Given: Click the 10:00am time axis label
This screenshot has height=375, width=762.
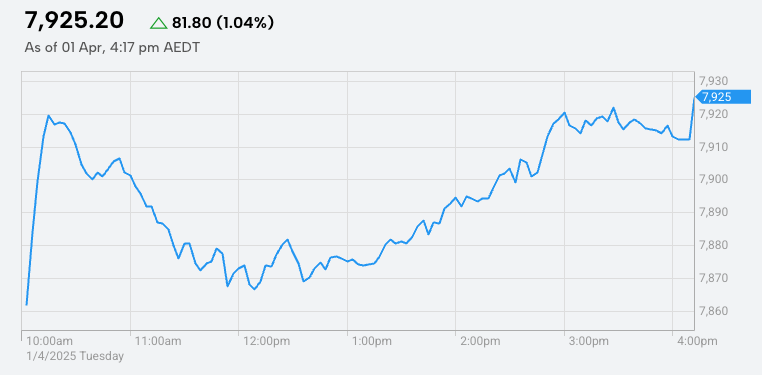Looking at the screenshot, I should pyautogui.click(x=50, y=341).
